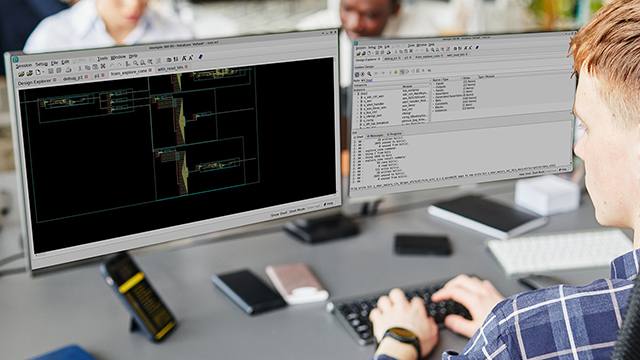Click the Module column header
Image resolution: width=640 pixels, height=360 pixels.
[407, 87]
